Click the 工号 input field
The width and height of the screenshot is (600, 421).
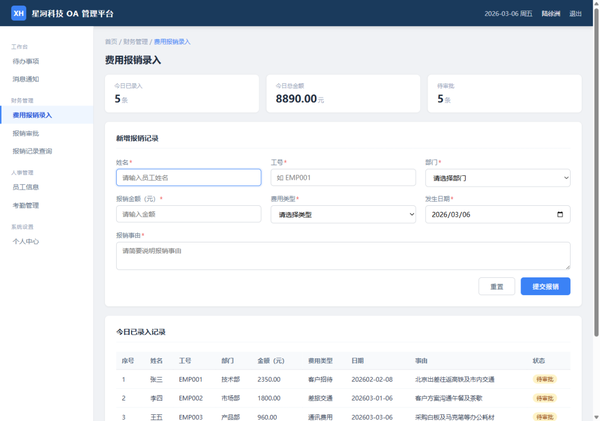342,178
